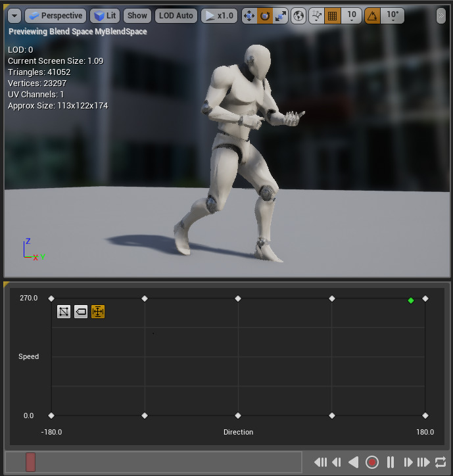Toggle the show triangulation button in grid
The image size is (453, 476).
pyautogui.click(x=64, y=312)
